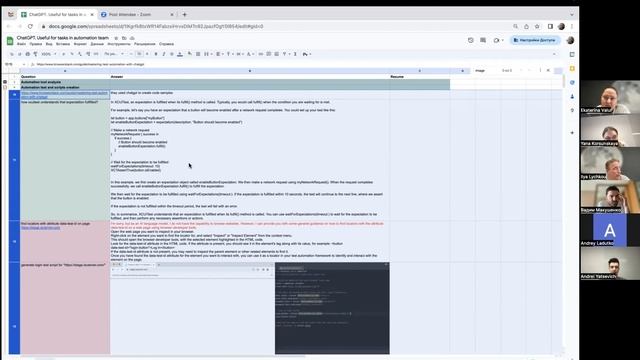The height and width of the screenshot is (360, 640).
Task: Open the Инструменты menu
Action: (x=119, y=44)
